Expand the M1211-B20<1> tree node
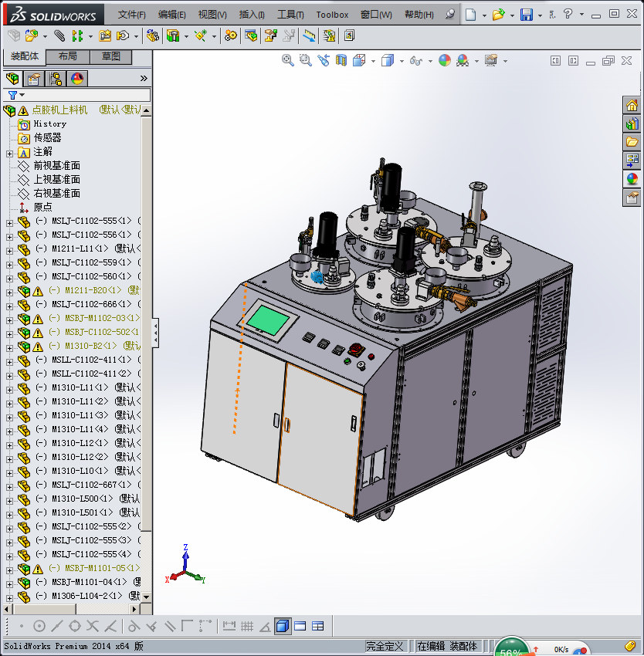 click(9, 292)
